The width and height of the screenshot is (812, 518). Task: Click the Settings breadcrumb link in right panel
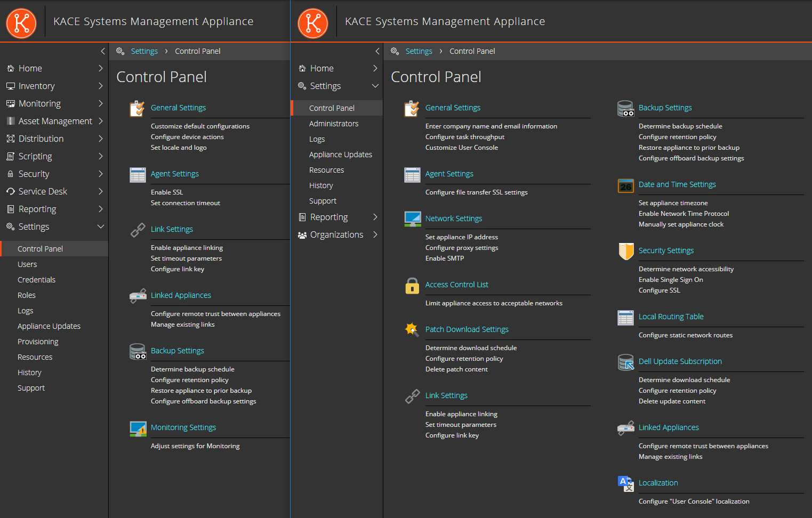coord(419,51)
